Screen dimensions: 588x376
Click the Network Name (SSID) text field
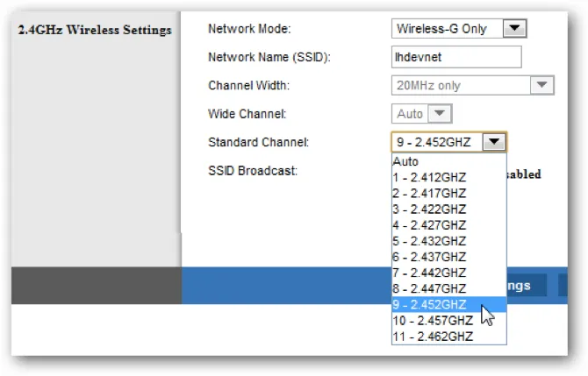pos(455,57)
